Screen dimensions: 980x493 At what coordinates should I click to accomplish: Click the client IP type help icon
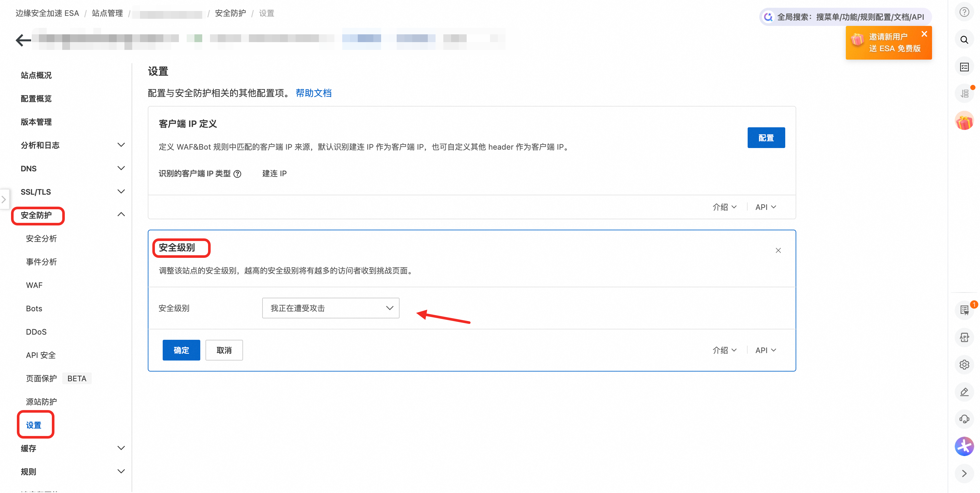[238, 174]
